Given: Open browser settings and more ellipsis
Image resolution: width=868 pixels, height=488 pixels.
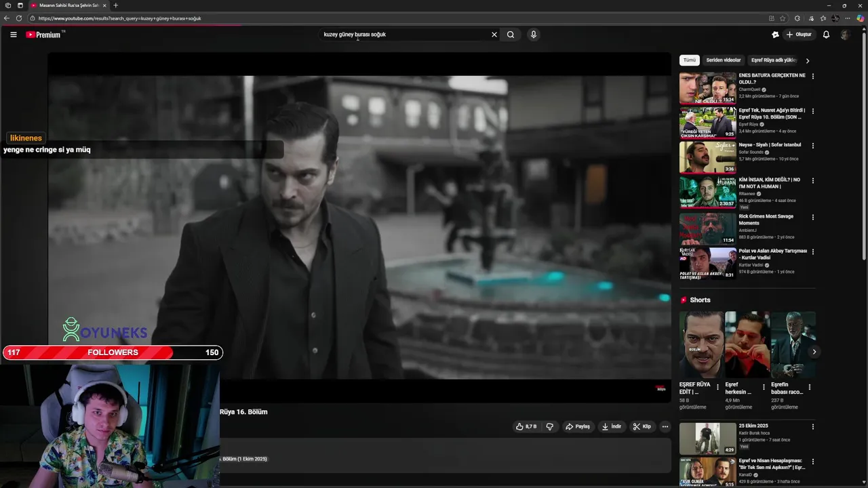Looking at the screenshot, I should click(848, 18).
